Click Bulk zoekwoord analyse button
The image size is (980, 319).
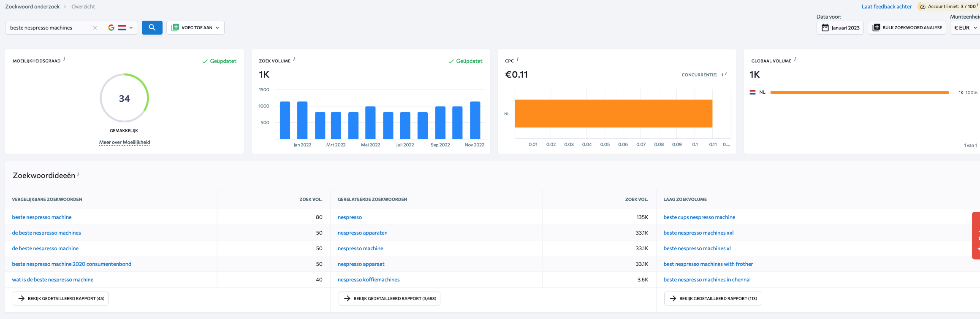907,27
